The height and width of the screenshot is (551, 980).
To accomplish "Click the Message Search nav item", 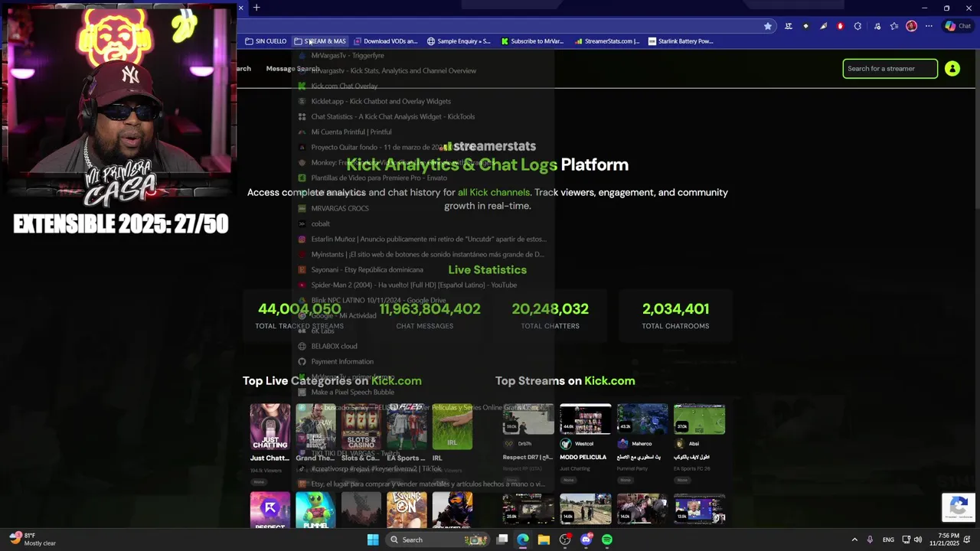I will [292, 69].
